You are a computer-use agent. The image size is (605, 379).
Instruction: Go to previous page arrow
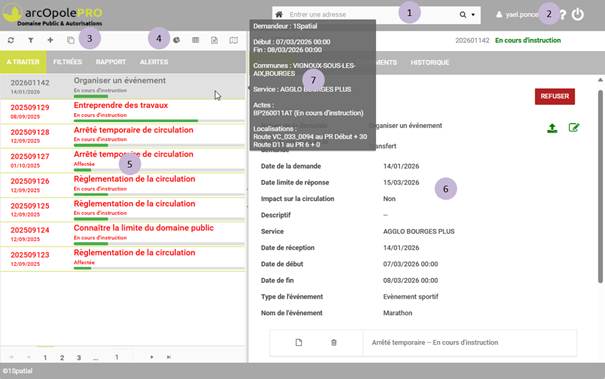[29, 357]
